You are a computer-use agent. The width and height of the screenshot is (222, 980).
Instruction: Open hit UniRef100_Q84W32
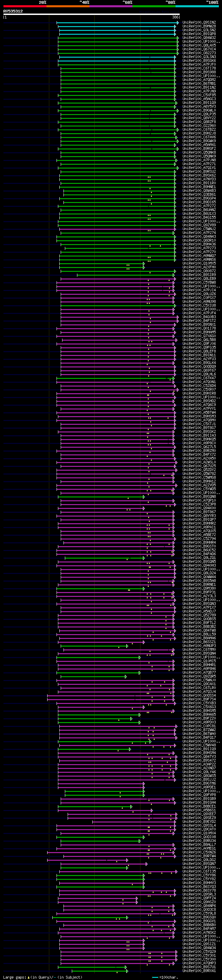tap(199, 38)
